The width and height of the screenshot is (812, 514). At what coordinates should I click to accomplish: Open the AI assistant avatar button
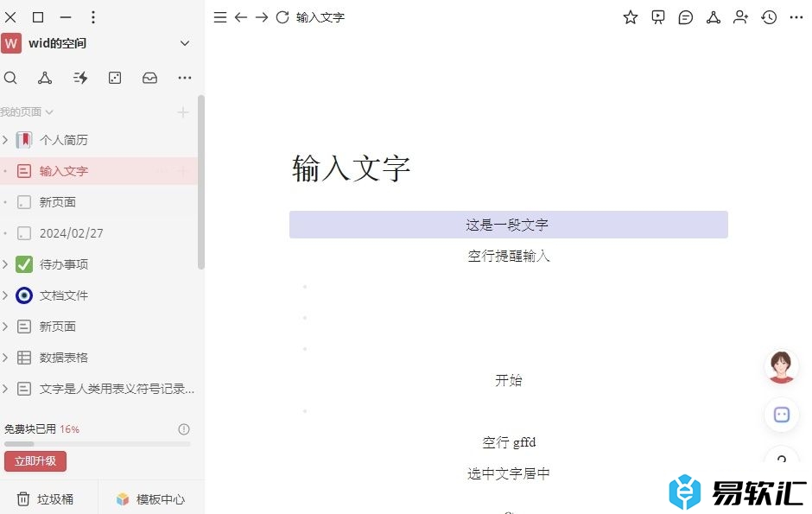pos(782,367)
